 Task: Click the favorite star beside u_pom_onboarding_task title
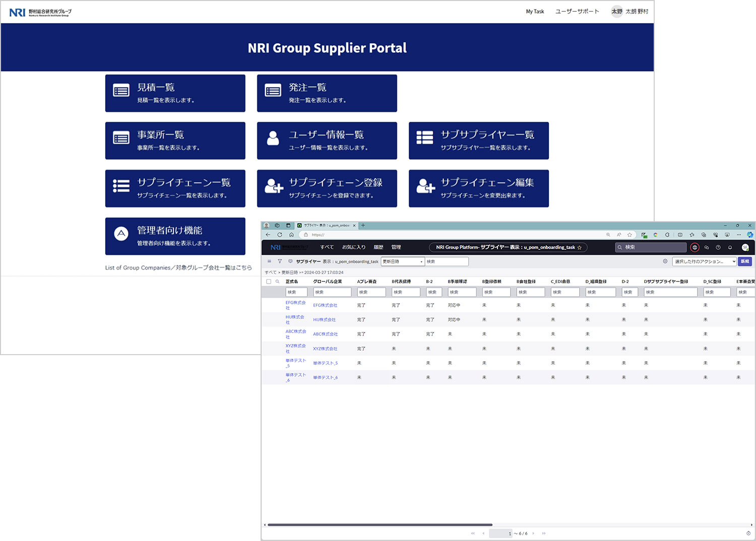[x=580, y=247]
